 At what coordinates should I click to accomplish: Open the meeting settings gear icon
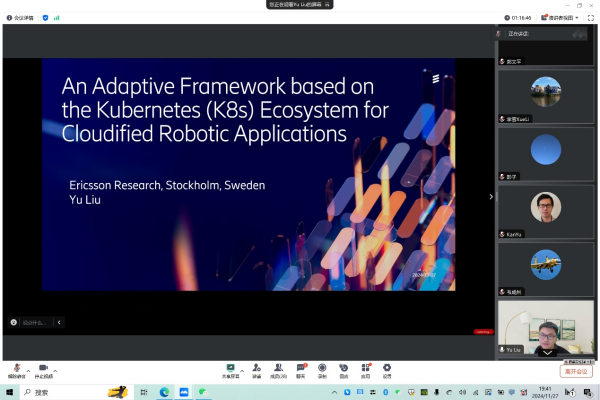click(387, 369)
